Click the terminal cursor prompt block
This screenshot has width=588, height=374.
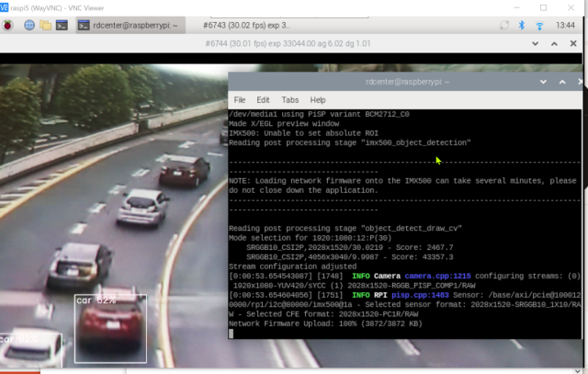(x=231, y=334)
